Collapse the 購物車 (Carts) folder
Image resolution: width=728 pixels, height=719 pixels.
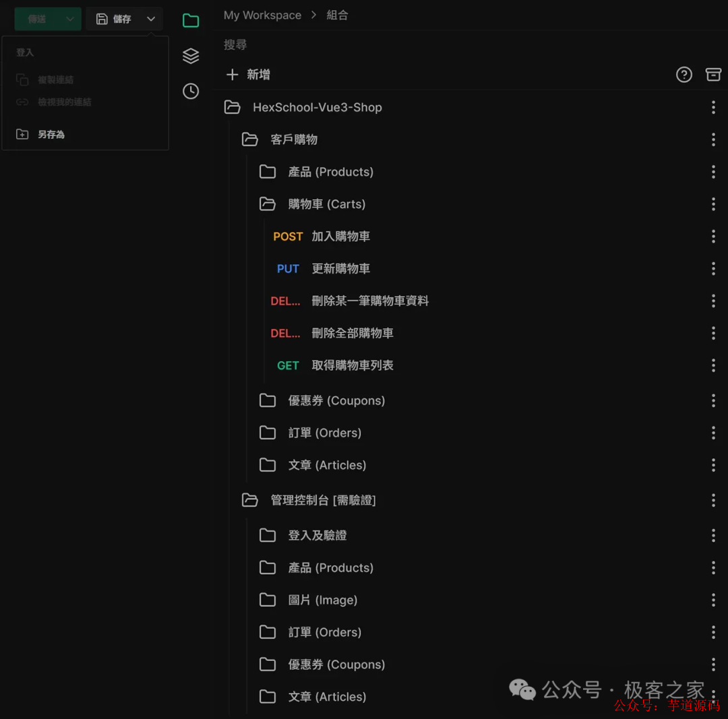click(x=268, y=204)
